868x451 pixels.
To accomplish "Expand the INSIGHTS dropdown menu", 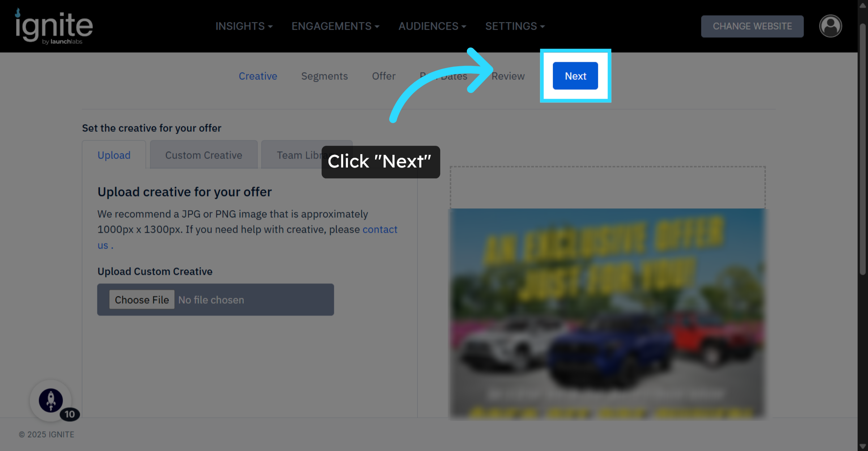I will pyautogui.click(x=244, y=26).
